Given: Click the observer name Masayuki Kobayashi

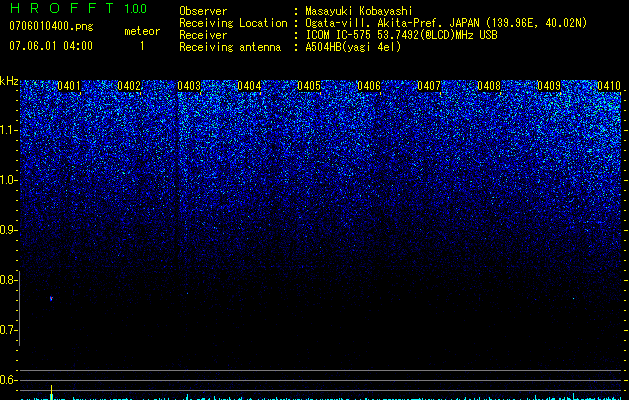Looking at the screenshot, I should [359, 11].
